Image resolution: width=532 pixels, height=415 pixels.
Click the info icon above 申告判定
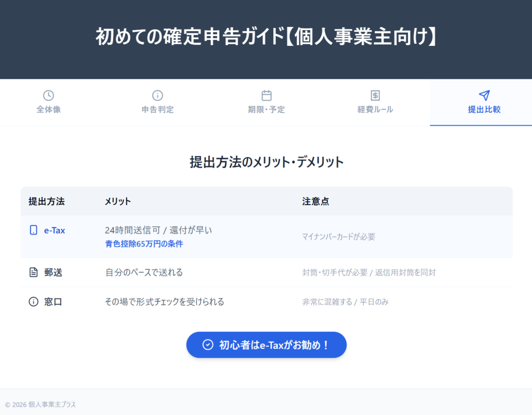click(157, 95)
